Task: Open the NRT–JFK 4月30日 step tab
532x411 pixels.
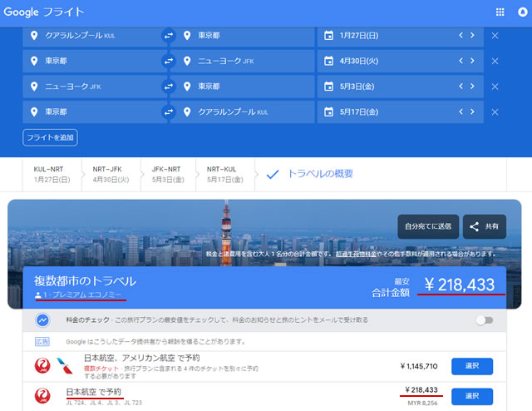Action: coord(111,175)
